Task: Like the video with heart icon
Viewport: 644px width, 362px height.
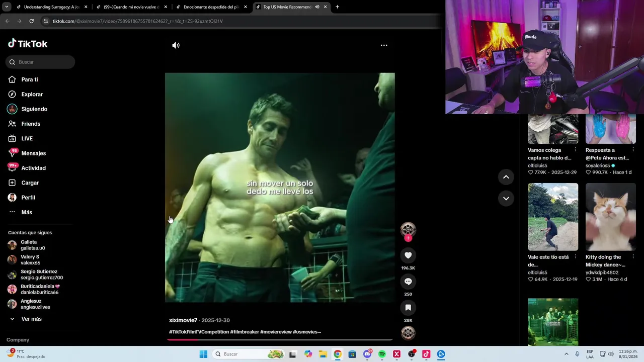Action: point(408,255)
